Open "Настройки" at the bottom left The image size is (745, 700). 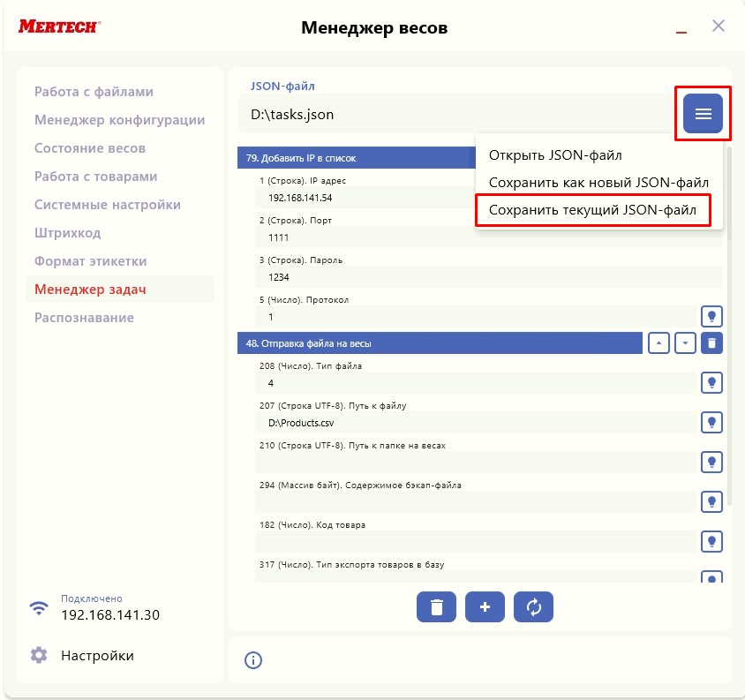pyautogui.click(x=97, y=656)
